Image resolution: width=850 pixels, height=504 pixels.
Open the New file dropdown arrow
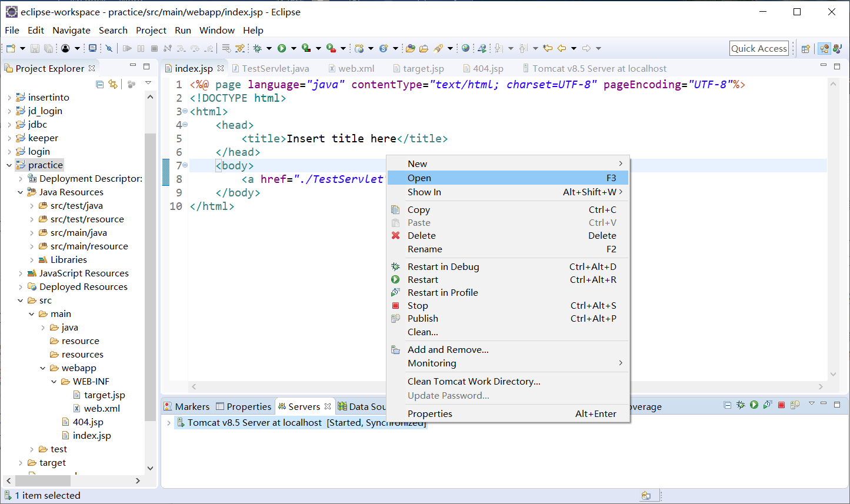pyautogui.click(x=22, y=48)
